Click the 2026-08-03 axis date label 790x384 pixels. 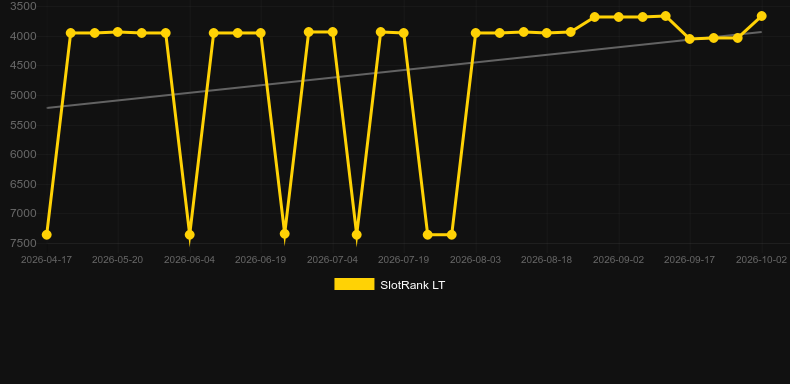(x=476, y=260)
